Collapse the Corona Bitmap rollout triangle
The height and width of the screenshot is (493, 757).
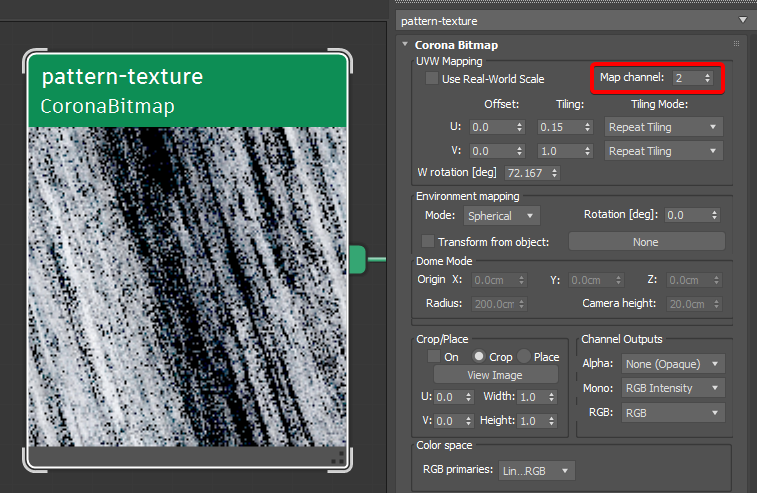tap(405, 45)
